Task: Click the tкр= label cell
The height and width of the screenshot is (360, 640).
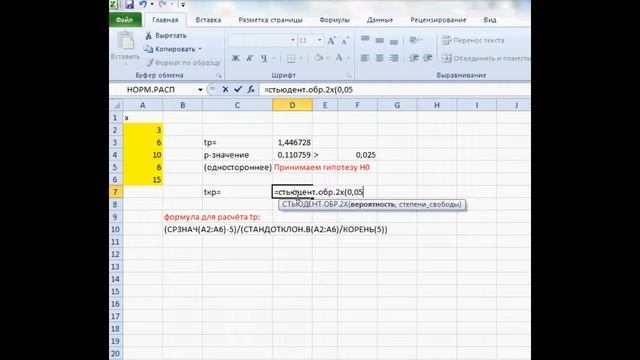Action: coord(237,192)
